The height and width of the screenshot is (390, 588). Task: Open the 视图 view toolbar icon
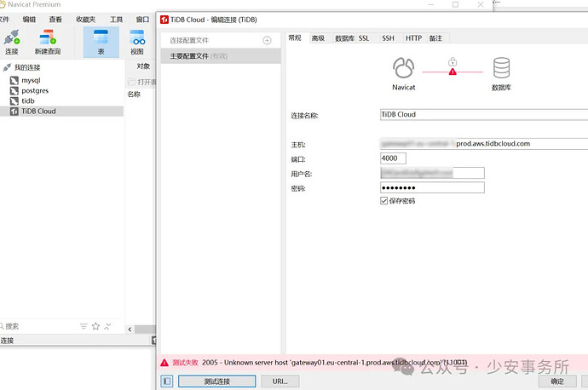click(137, 42)
